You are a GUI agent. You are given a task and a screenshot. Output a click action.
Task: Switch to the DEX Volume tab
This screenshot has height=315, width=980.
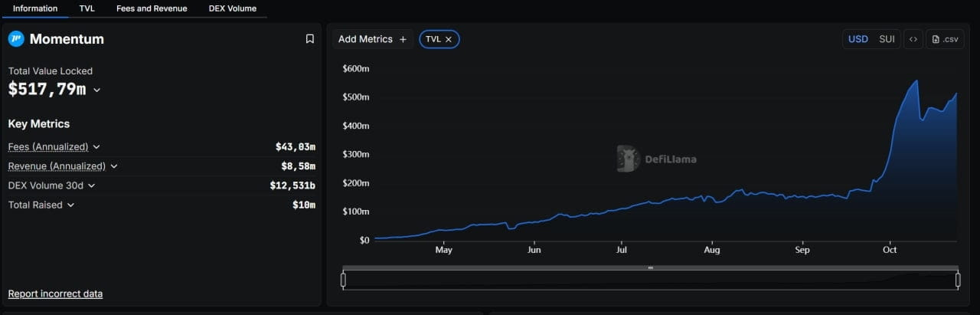(233, 8)
